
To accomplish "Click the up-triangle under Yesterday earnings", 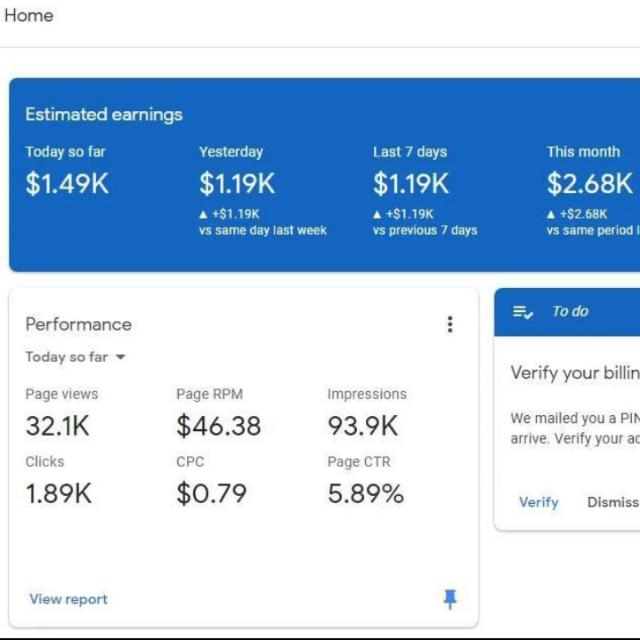I will pos(203,214).
